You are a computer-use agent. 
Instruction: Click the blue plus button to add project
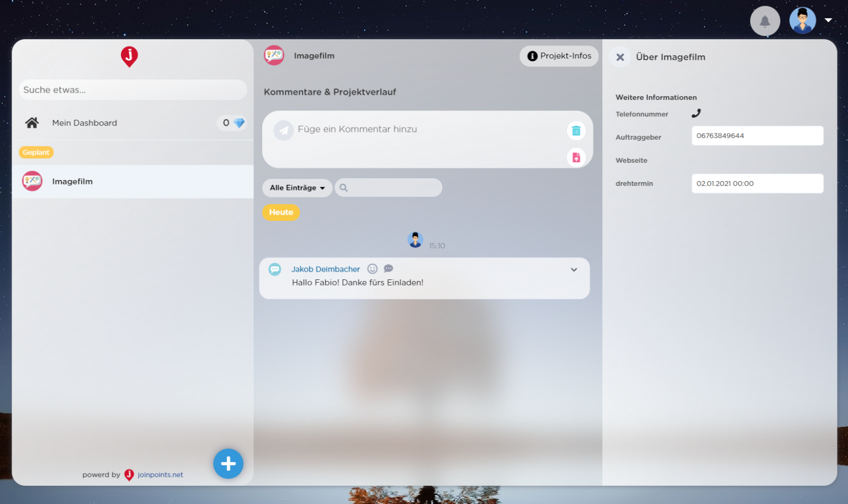228,464
